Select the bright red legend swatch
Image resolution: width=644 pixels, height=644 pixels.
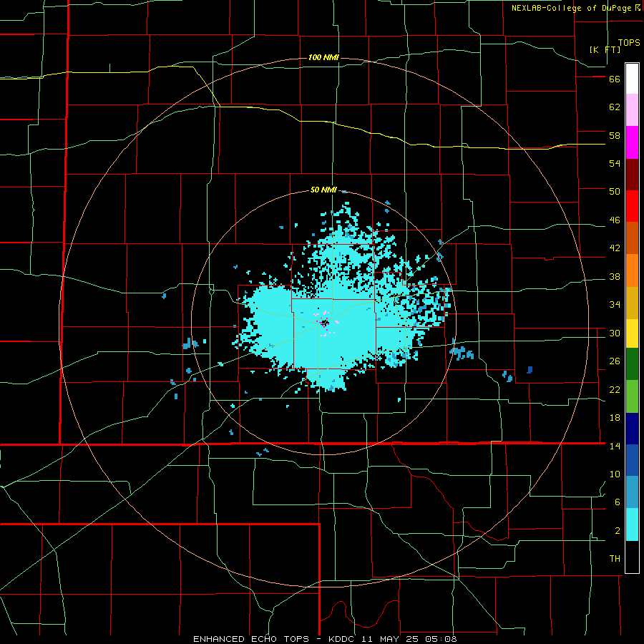pos(632,206)
